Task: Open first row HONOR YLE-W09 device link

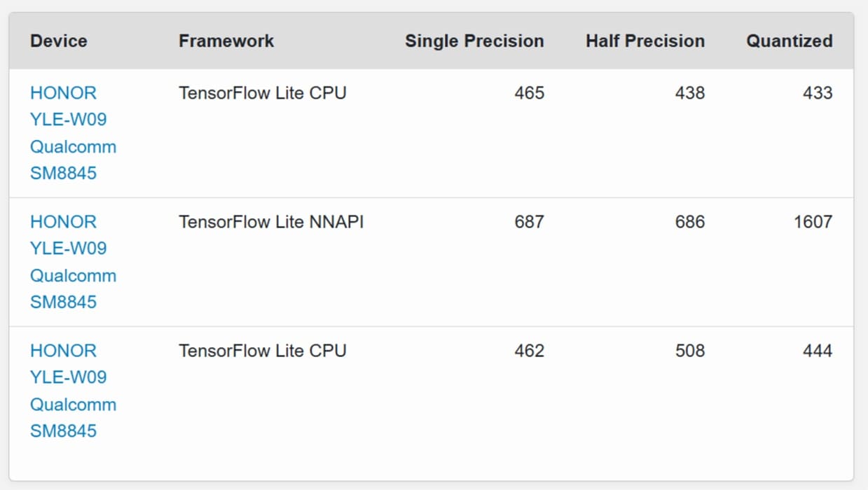Action: click(73, 133)
